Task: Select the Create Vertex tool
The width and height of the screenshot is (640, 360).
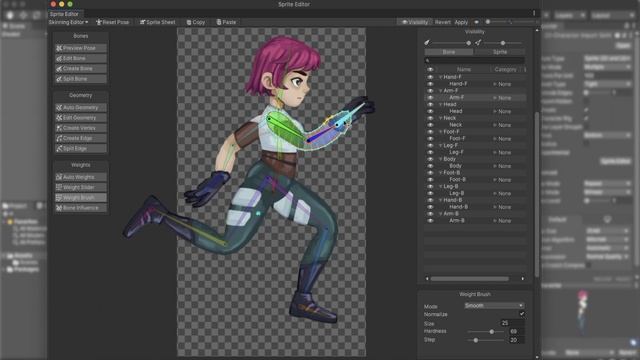Action: point(80,128)
